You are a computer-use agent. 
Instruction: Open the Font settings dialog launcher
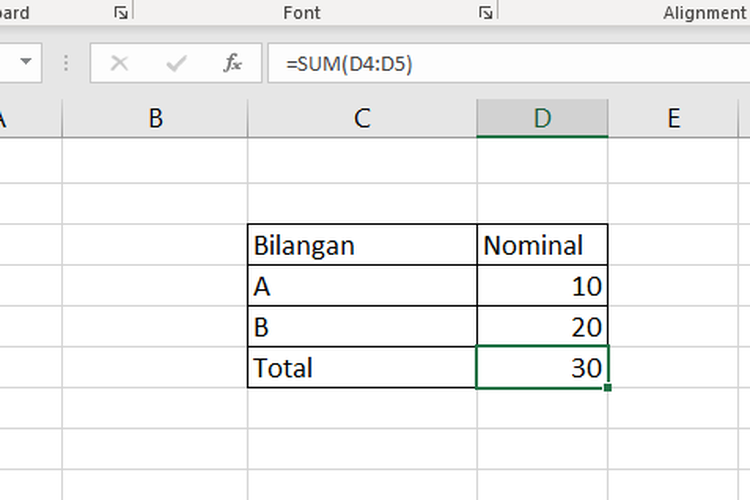(485, 13)
